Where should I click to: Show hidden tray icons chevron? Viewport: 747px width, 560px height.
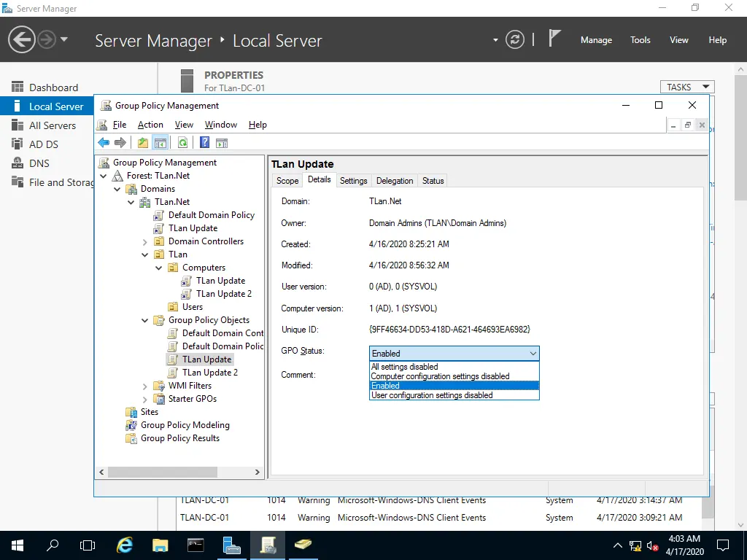point(617,545)
